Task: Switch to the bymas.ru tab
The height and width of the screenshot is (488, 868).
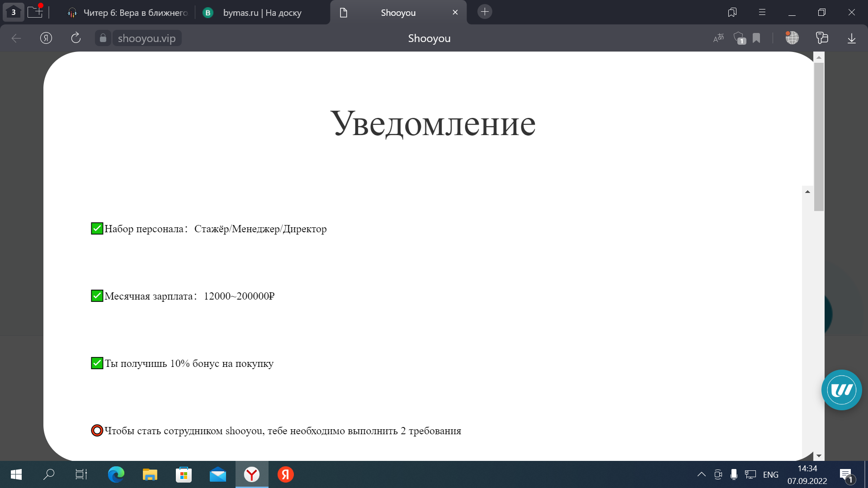Action: point(261,13)
